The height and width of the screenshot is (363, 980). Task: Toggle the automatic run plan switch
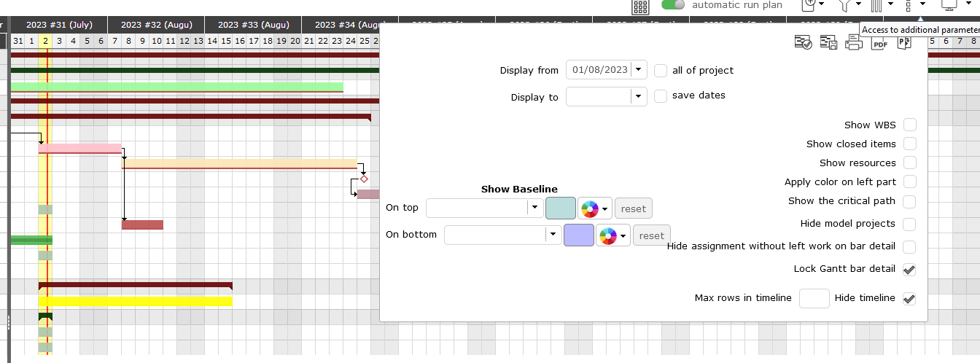(673, 5)
